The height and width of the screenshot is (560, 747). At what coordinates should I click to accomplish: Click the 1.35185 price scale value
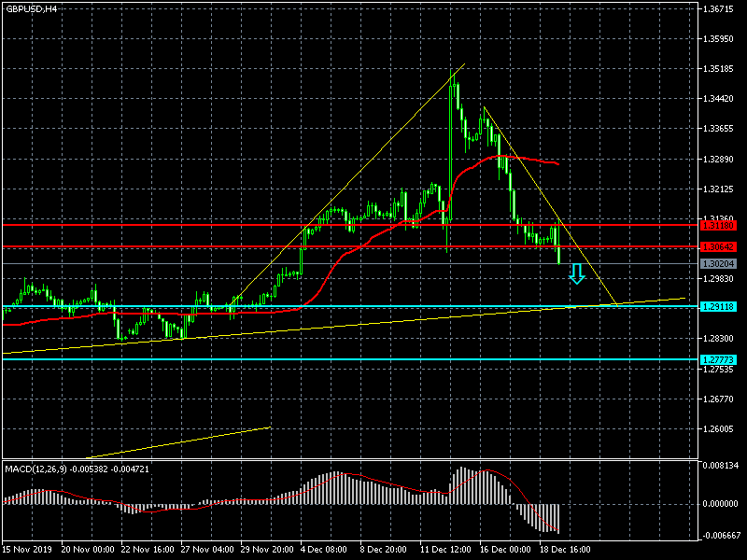point(718,69)
